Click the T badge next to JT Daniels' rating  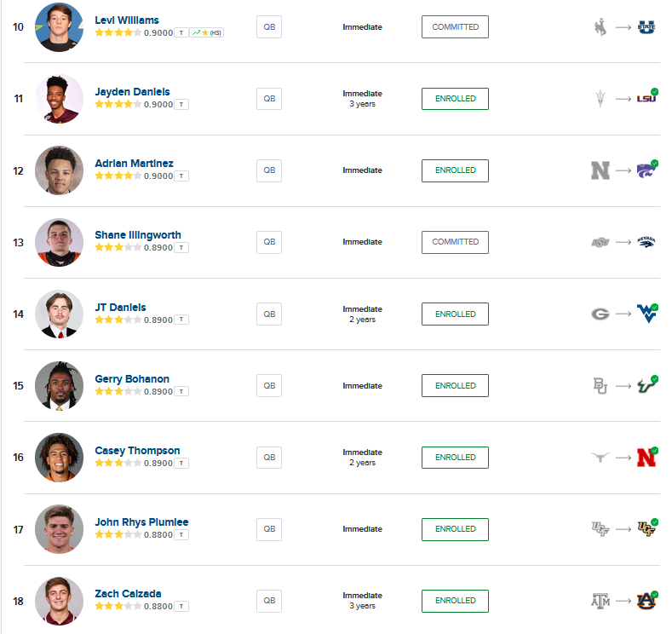[182, 320]
